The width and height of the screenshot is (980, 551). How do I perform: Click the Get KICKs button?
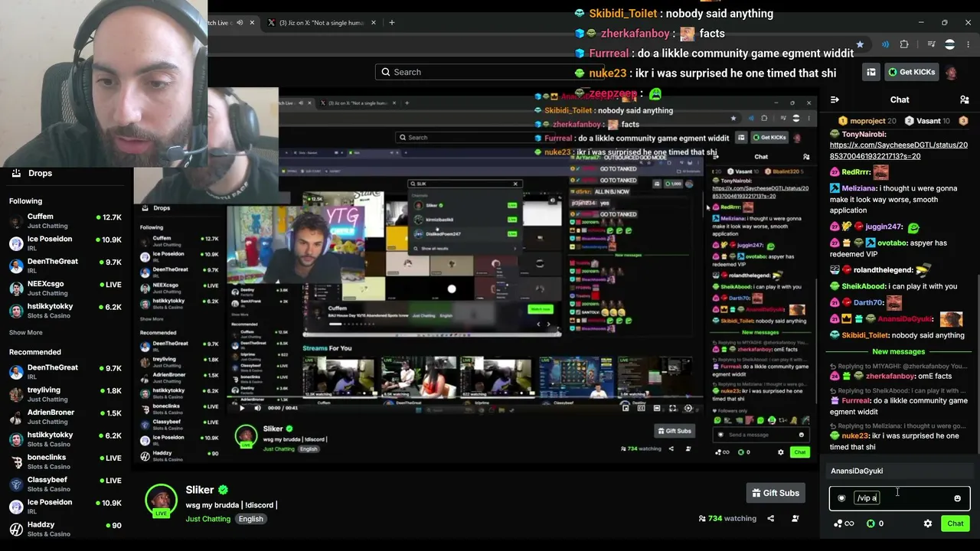(911, 72)
